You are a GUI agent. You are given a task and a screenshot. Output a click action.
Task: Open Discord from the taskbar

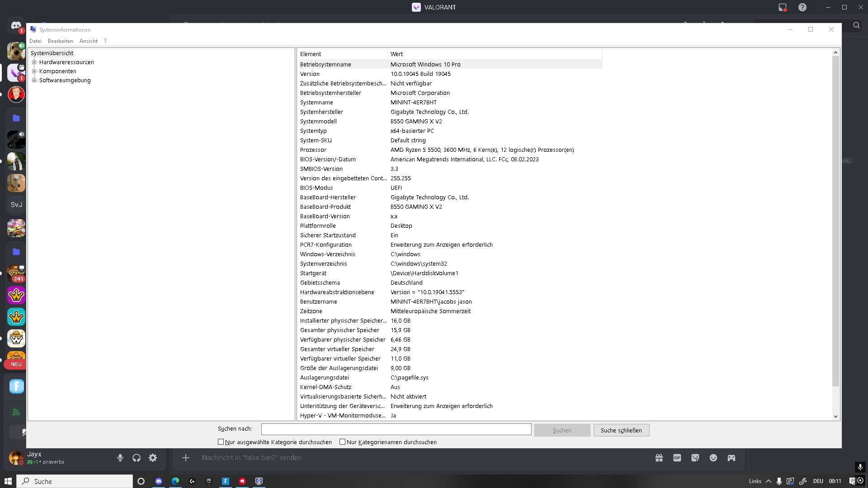pyautogui.click(x=159, y=481)
